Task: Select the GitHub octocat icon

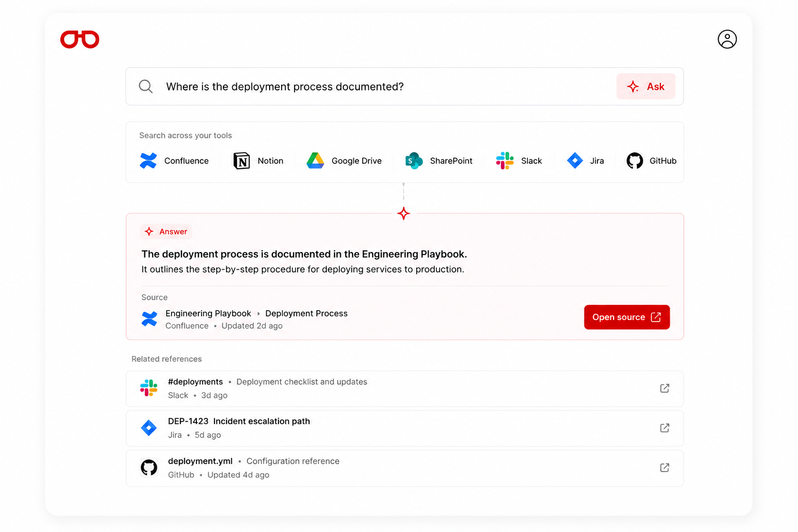Action: pos(634,161)
